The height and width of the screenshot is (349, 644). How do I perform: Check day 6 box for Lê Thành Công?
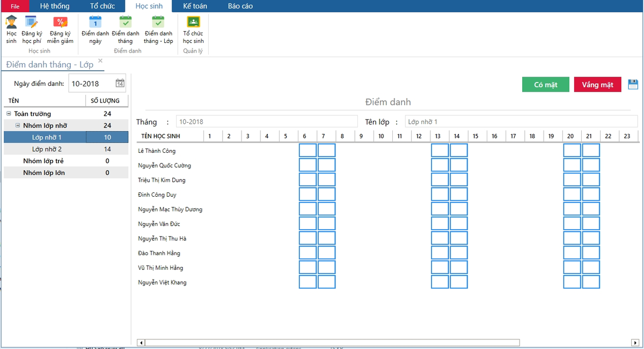tap(308, 151)
